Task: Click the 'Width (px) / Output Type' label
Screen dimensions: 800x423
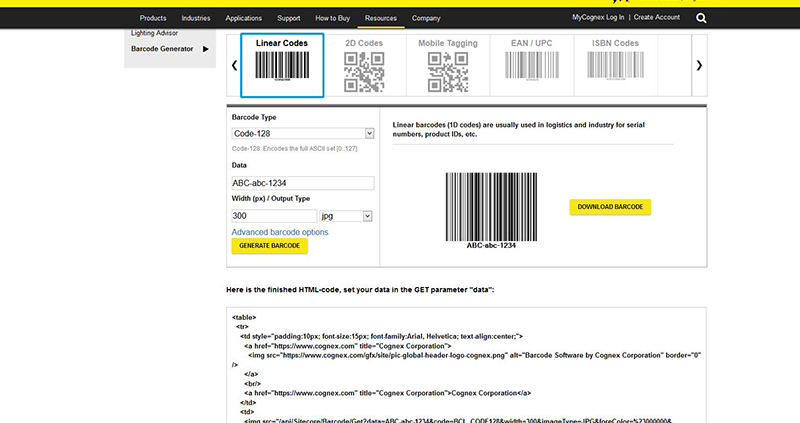Action: pyautogui.click(x=271, y=198)
